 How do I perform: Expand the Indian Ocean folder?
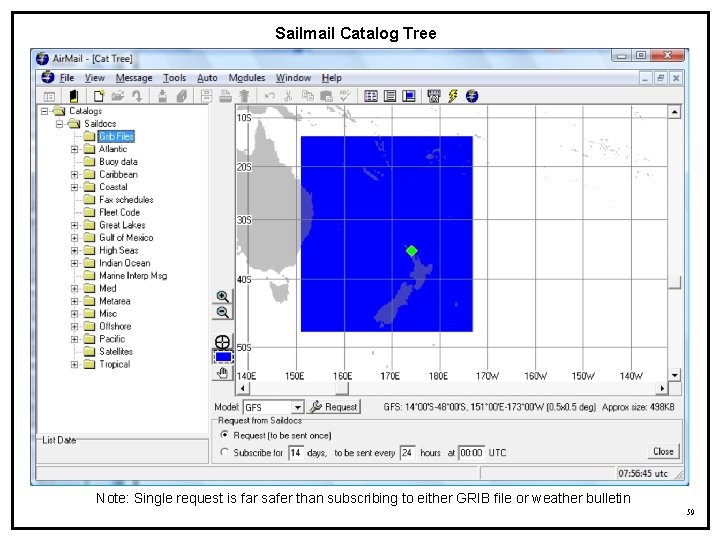[74, 263]
